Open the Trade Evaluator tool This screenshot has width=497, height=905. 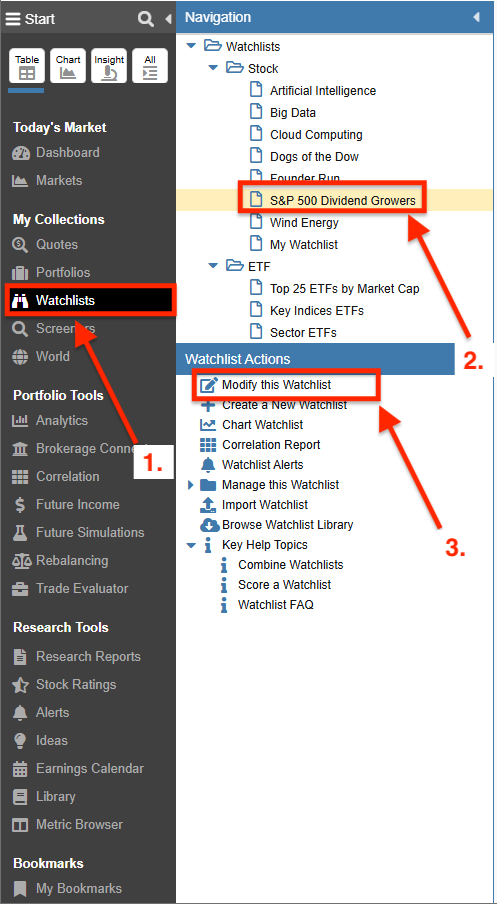(70, 589)
